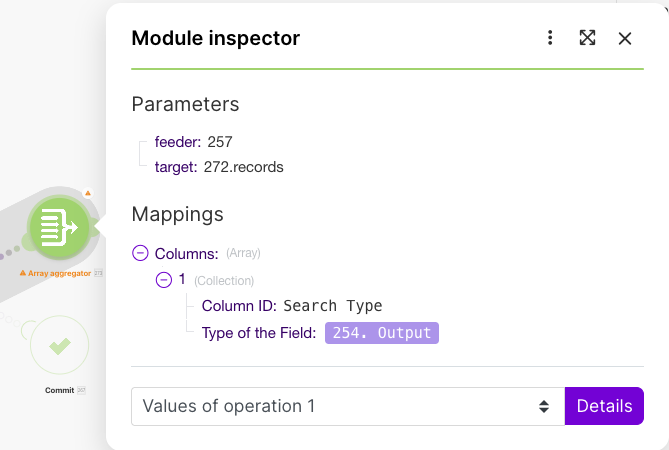Screen dimensions: 669x450
Task: Click the 254. Output mapping pill
Action: [382, 333]
